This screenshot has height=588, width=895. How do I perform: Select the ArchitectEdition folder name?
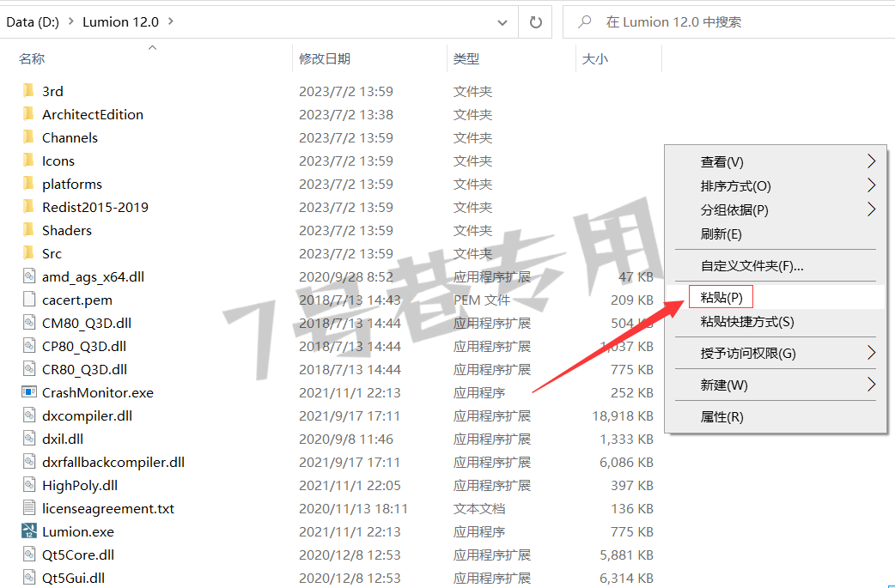(x=93, y=114)
